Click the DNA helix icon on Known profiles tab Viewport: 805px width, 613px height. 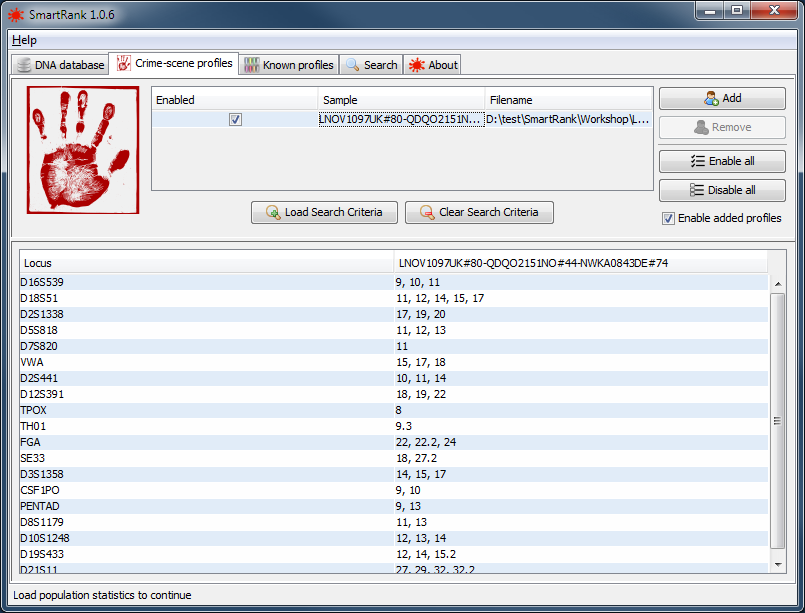[x=253, y=64]
